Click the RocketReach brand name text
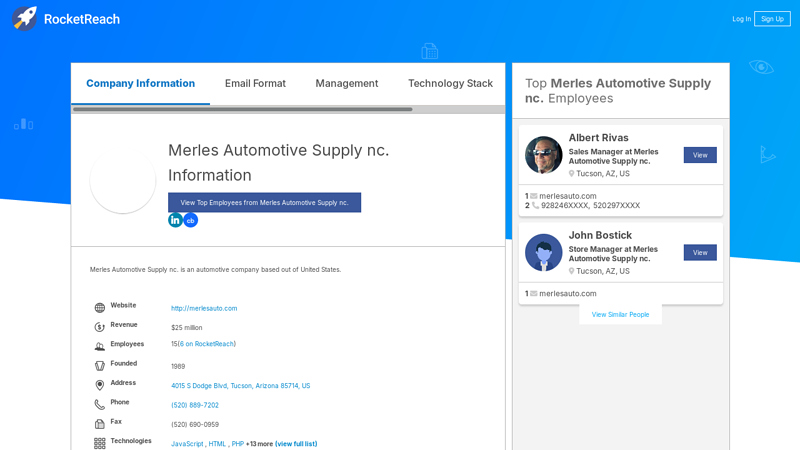Image resolution: width=800 pixels, height=450 pixels. [82, 19]
